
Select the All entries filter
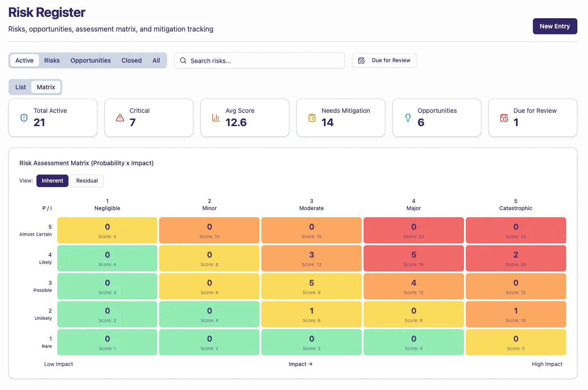click(x=156, y=60)
